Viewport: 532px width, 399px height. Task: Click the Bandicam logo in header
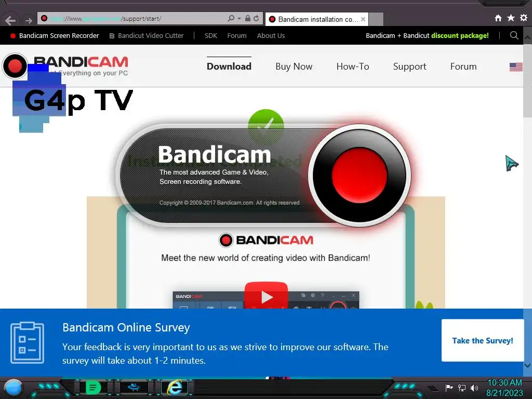(66, 65)
